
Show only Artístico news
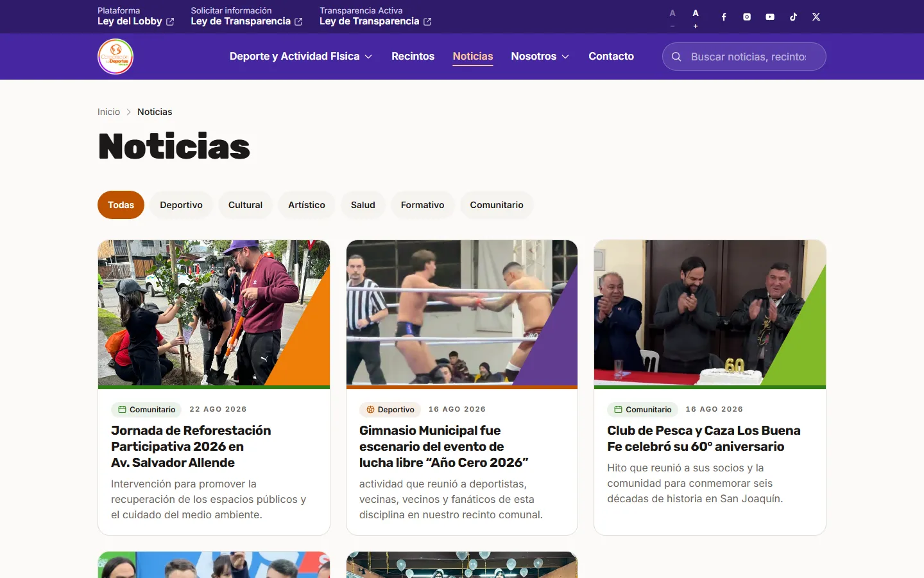coord(307,205)
